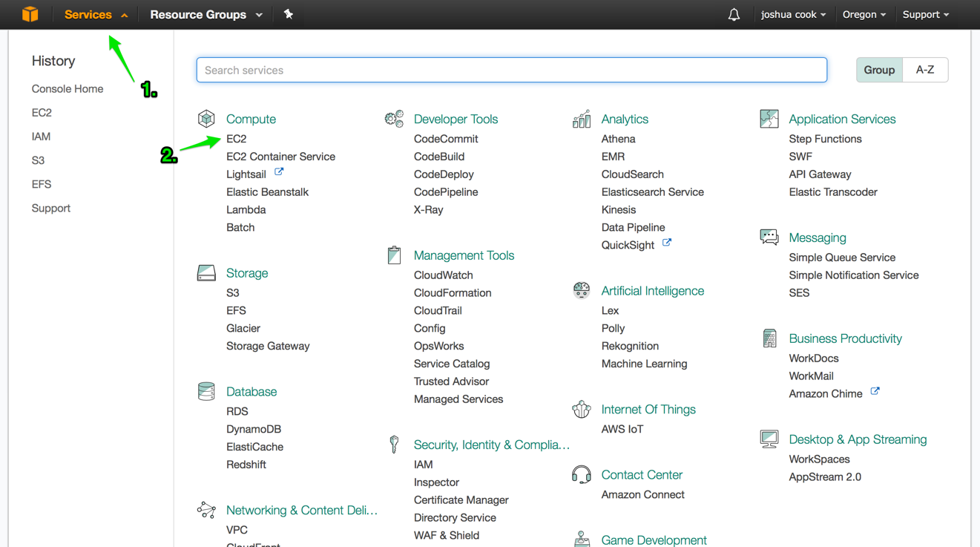Open CodePipeline under Developer Tools
The width and height of the screenshot is (980, 547).
click(446, 192)
